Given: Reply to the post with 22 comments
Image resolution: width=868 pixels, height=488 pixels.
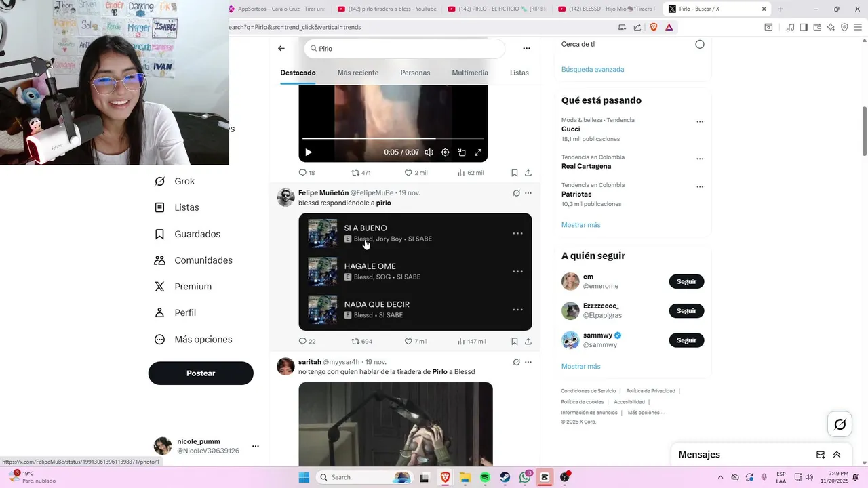Looking at the screenshot, I should pyautogui.click(x=307, y=342).
